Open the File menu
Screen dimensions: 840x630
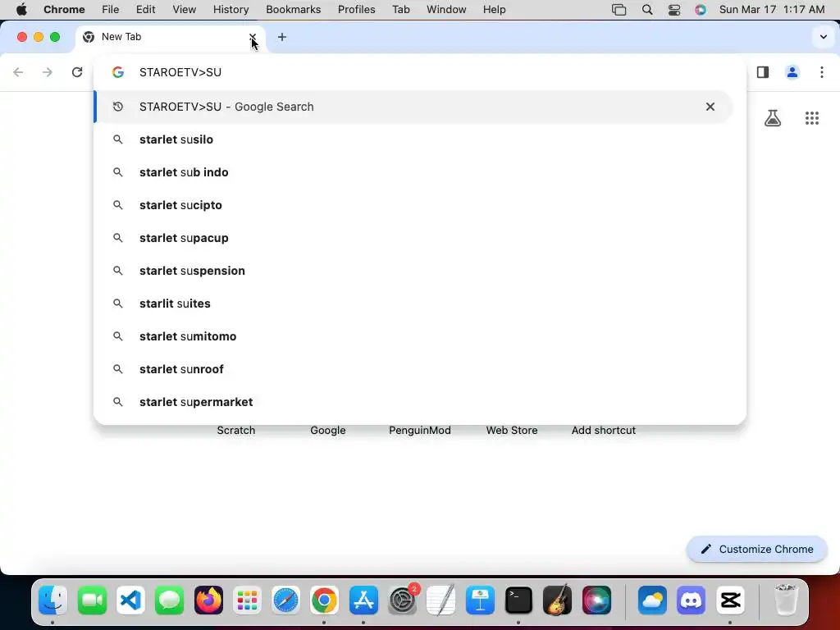click(x=111, y=10)
